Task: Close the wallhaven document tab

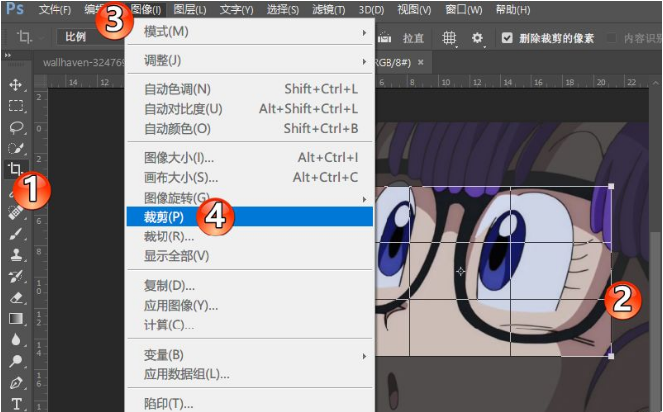Action: pos(420,62)
